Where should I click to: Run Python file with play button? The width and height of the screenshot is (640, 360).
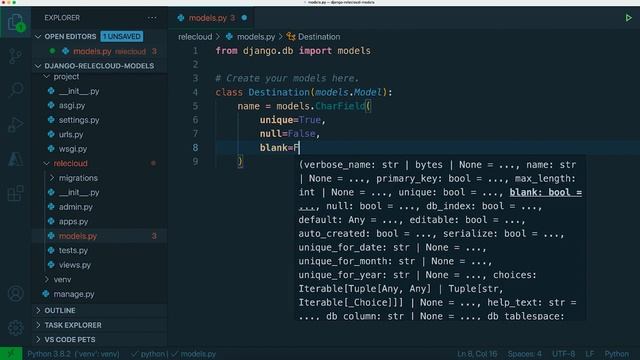point(628,18)
